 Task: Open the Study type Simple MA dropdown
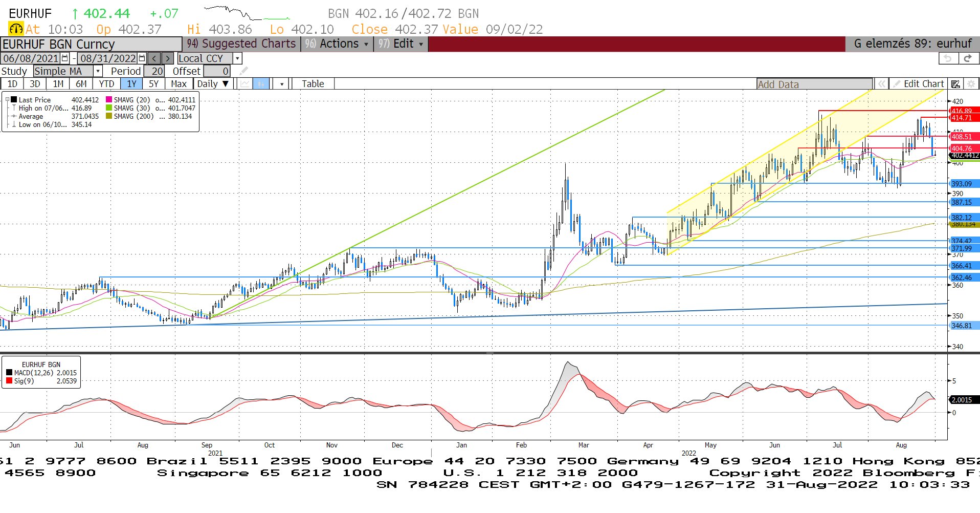[x=98, y=71]
